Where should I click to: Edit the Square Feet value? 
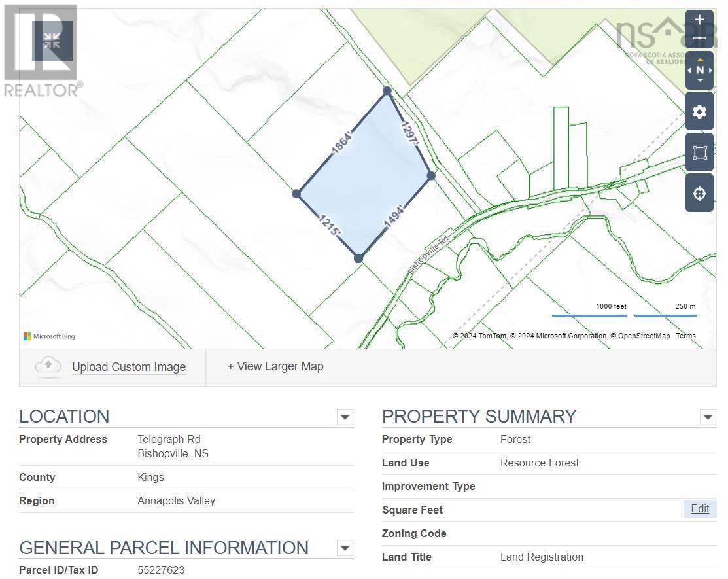click(x=699, y=508)
